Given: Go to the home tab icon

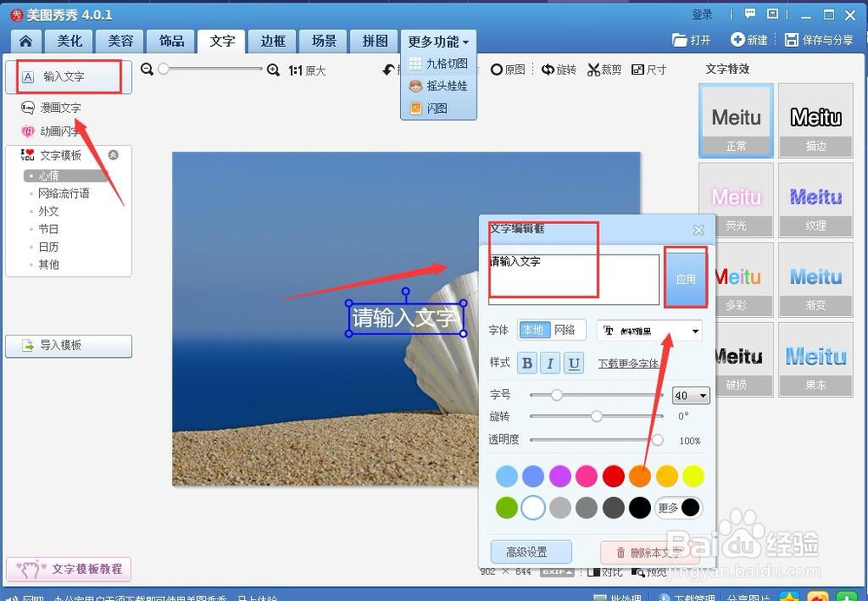Looking at the screenshot, I should coord(25,41).
